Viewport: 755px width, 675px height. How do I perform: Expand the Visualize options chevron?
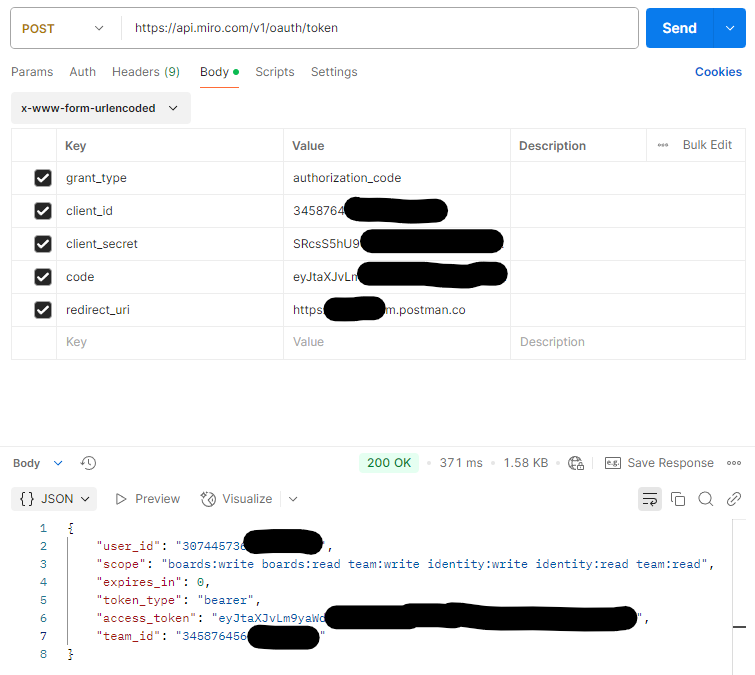pos(293,499)
